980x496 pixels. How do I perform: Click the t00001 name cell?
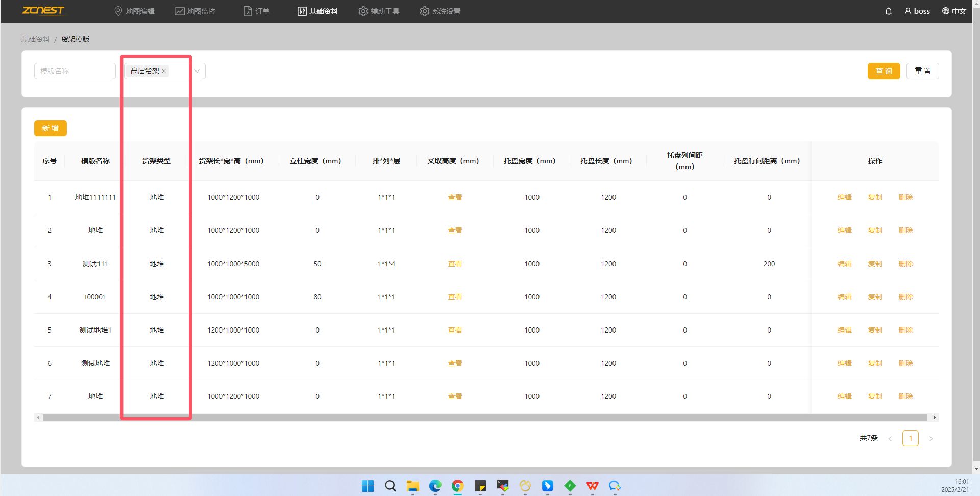pos(95,297)
